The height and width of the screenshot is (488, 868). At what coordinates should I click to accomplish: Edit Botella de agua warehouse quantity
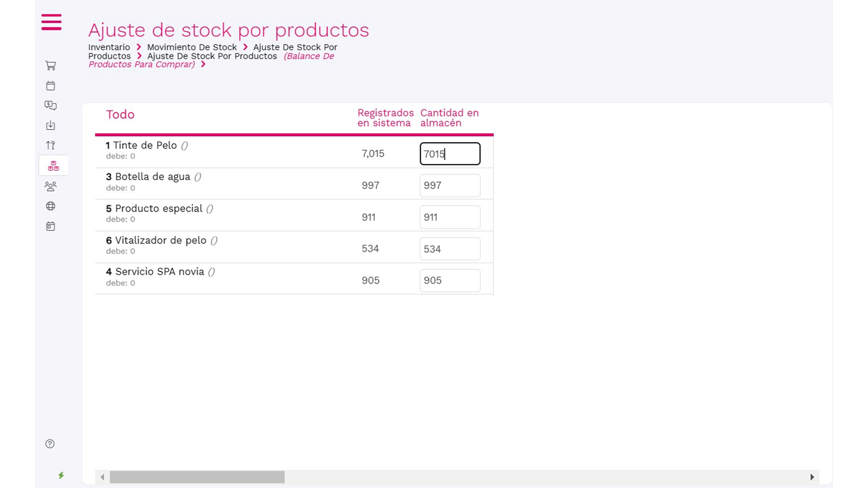pyautogui.click(x=450, y=186)
